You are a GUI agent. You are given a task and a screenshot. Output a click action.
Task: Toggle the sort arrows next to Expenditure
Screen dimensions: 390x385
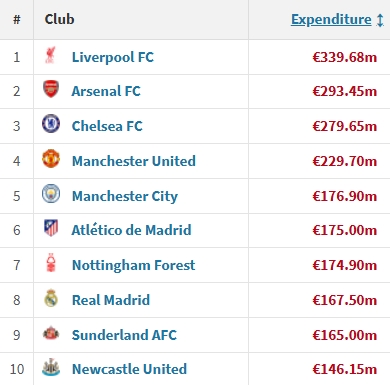tap(380, 20)
